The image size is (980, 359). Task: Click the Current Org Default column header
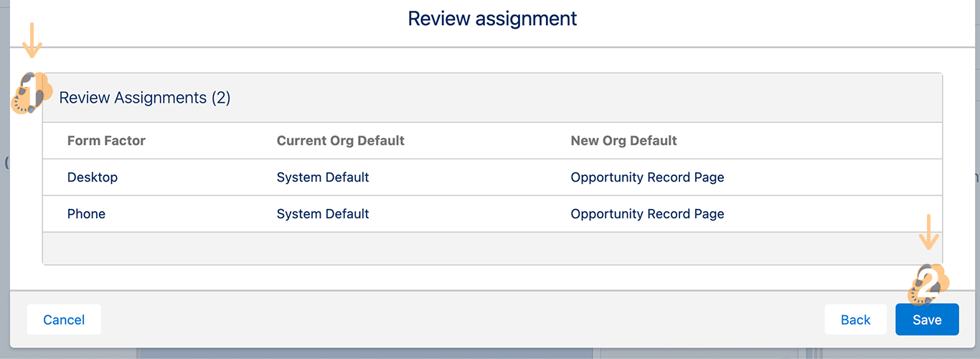coord(341,141)
